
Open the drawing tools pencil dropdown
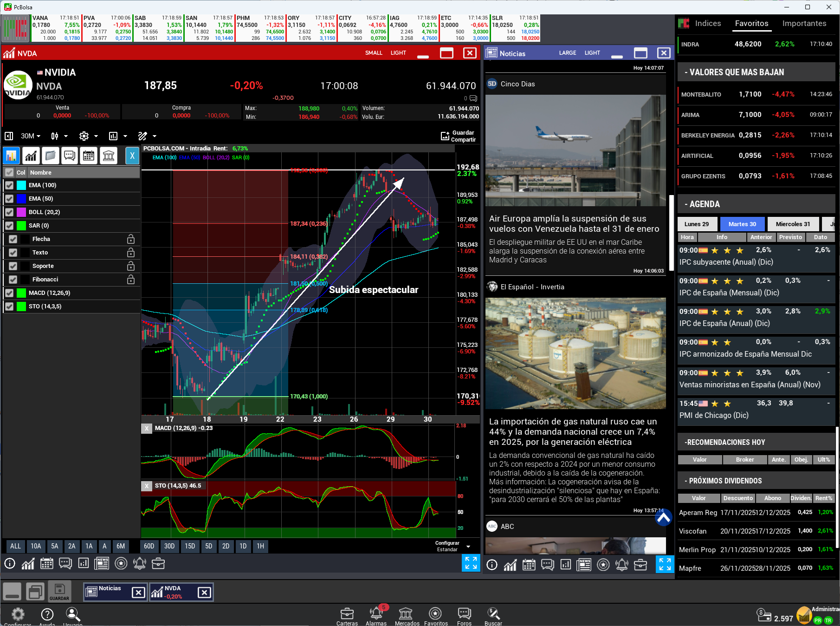(x=147, y=136)
